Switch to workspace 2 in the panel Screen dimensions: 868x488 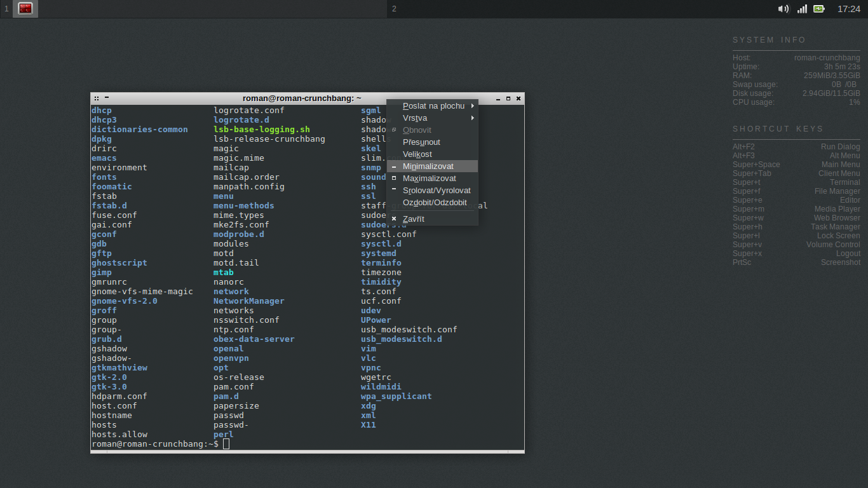[x=394, y=9]
